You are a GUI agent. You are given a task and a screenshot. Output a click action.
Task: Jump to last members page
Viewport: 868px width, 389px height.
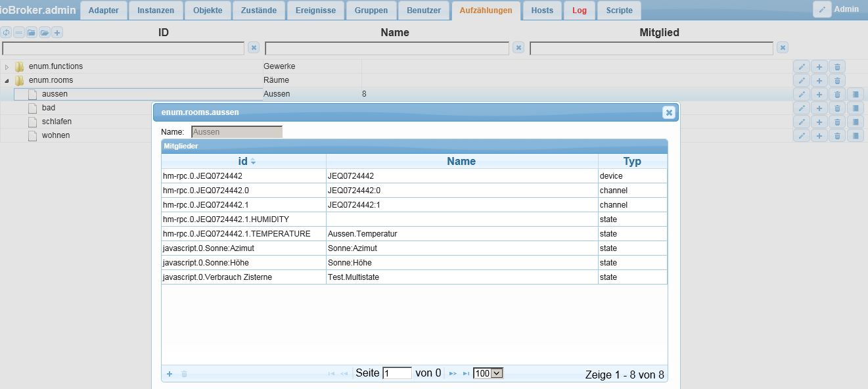(466, 374)
